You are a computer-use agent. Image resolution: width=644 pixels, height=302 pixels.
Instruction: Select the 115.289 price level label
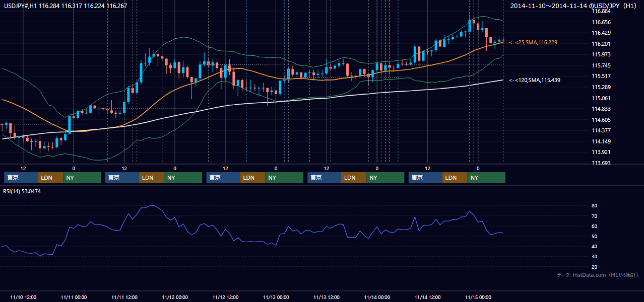pos(601,87)
